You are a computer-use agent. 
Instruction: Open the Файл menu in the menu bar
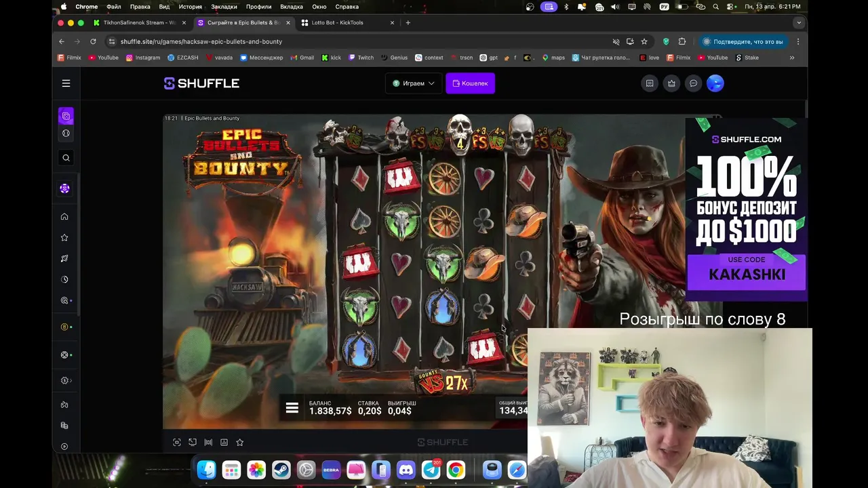[113, 7]
